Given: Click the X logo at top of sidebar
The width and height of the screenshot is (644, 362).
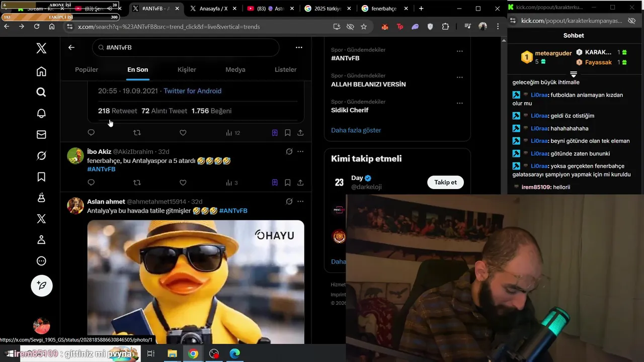Looking at the screenshot, I should click(x=41, y=48).
